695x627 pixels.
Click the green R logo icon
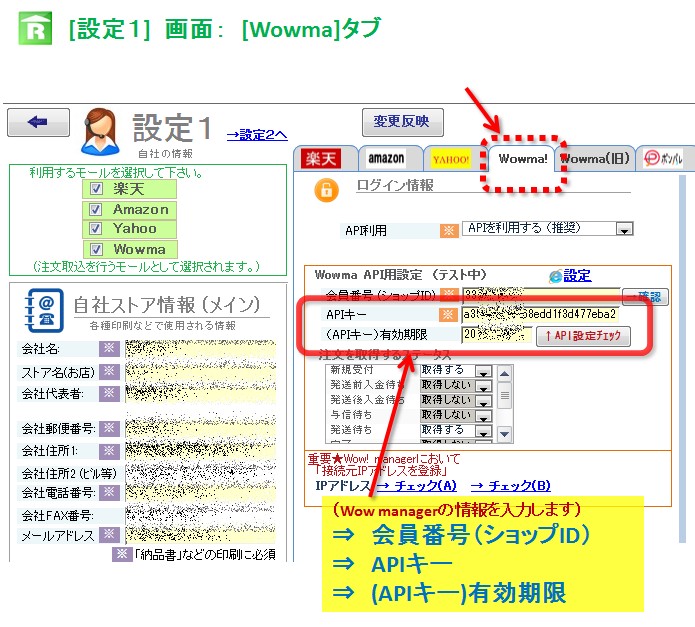coord(35,28)
